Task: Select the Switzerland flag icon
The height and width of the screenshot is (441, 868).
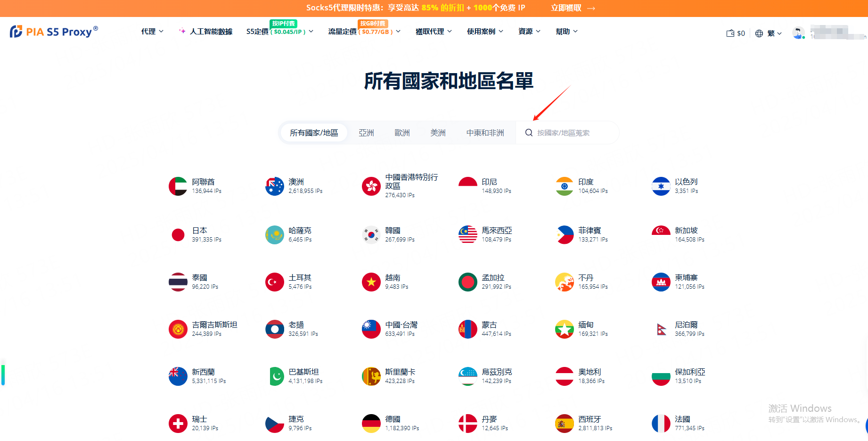Action: (x=178, y=423)
